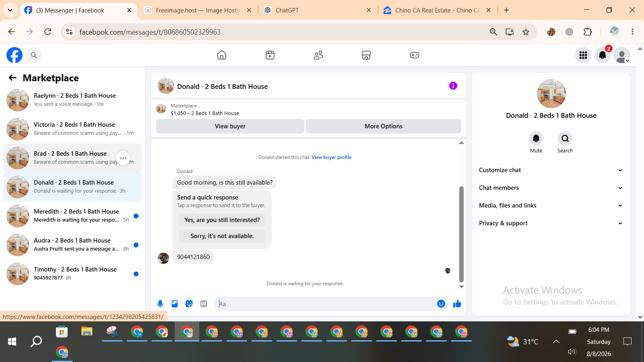Reload the Facebook page
Image resolution: width=644 pixels, height=362 pixels.
47,32
